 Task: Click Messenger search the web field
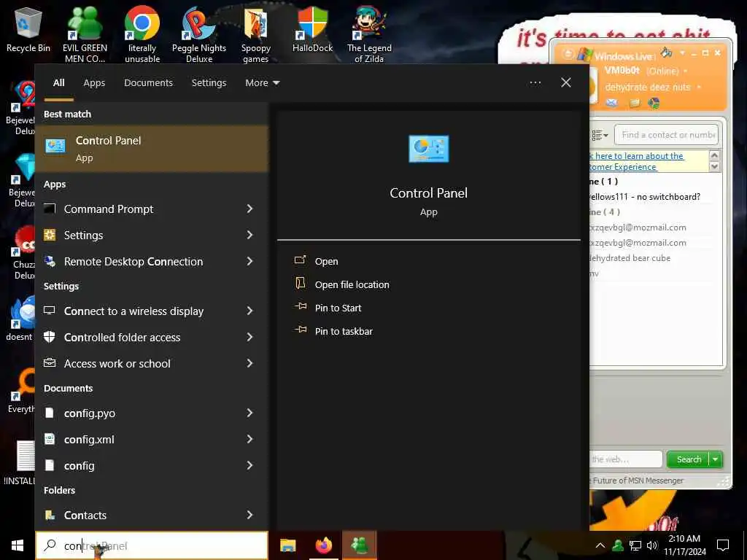coord(625,459)
